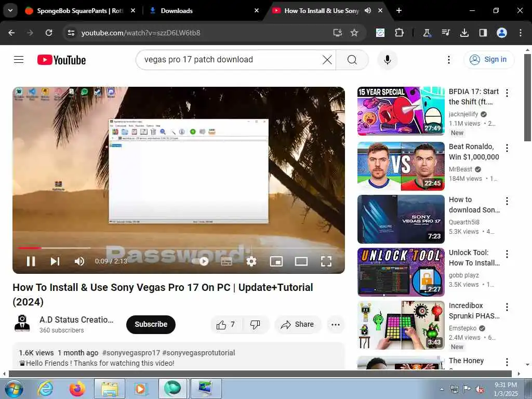Open options menu for Beat Ronaldo video

pyautogui.click(x=507, y=148)
